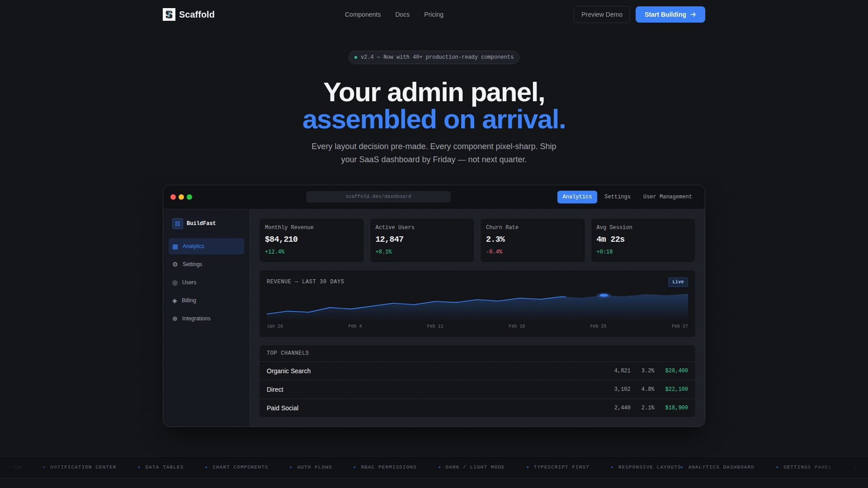Click RBAC PERMISSIONS in the ticker

pos(388,467)
